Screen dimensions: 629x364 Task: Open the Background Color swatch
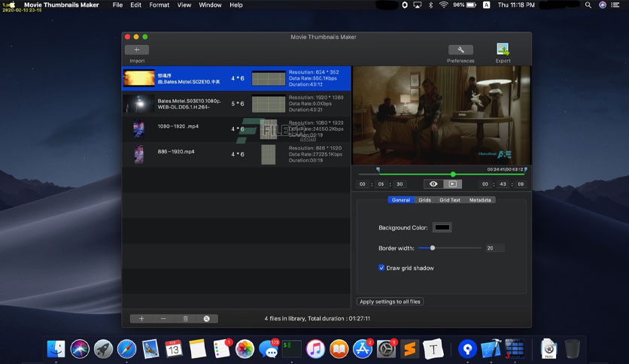pos(442,227)
